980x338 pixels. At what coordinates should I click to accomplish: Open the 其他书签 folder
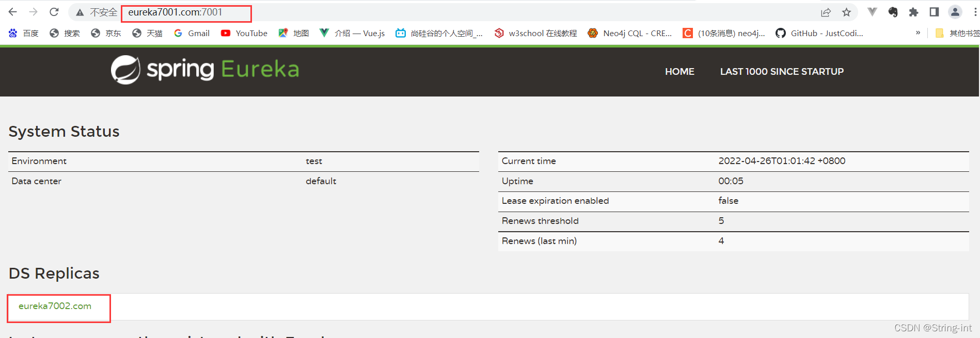(x=958, y=33)
